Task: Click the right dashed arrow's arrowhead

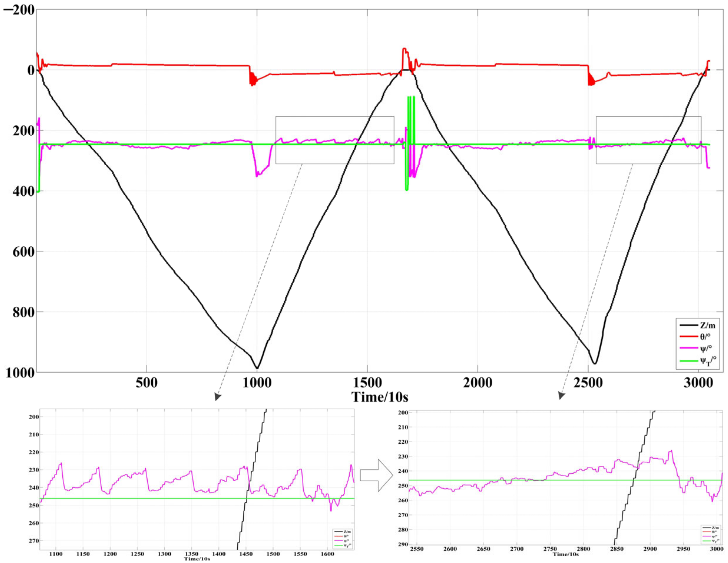Action: [x=561, y=396]
